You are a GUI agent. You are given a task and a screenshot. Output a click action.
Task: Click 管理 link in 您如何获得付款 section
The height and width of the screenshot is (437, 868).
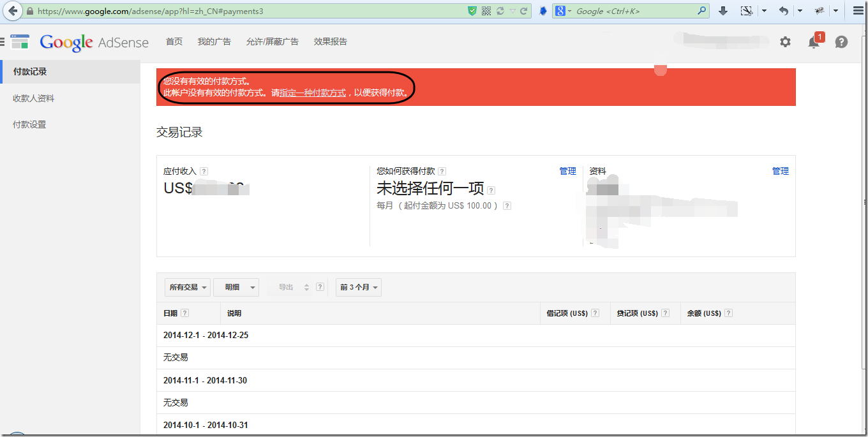coord(568,171)
